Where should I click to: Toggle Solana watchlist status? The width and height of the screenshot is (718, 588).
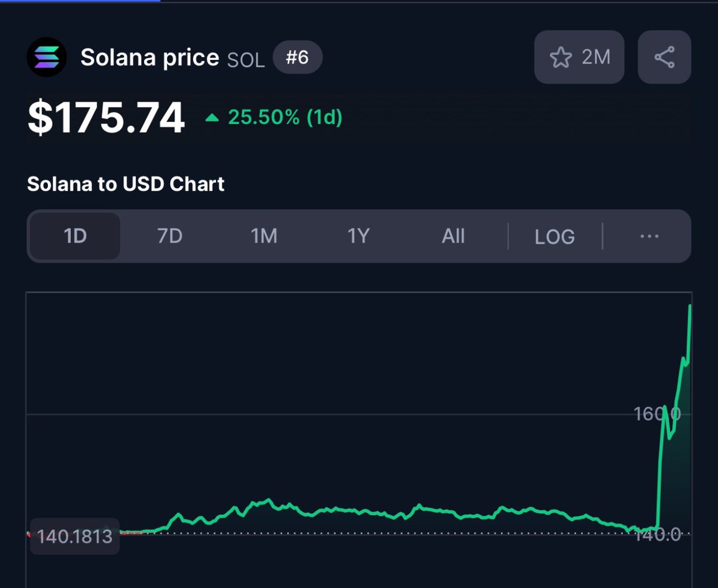coord(579,56)
